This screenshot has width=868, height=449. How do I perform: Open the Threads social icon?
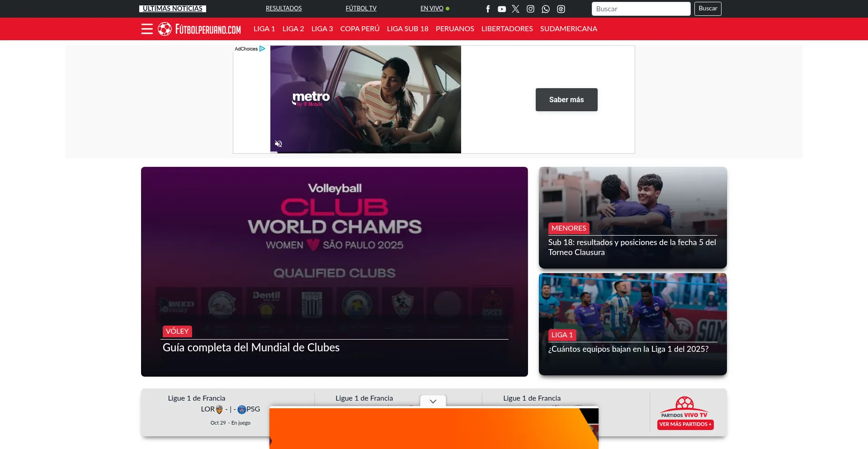click(x=561, y=9)
